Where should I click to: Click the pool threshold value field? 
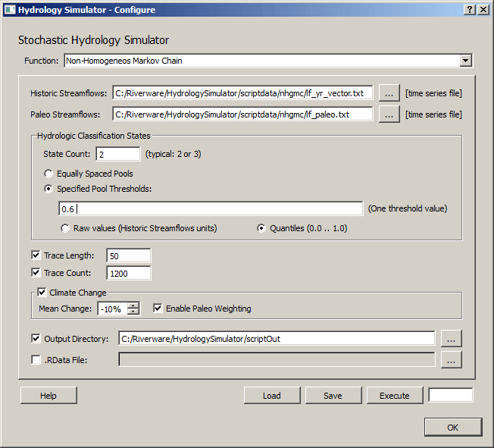point(211,208)
